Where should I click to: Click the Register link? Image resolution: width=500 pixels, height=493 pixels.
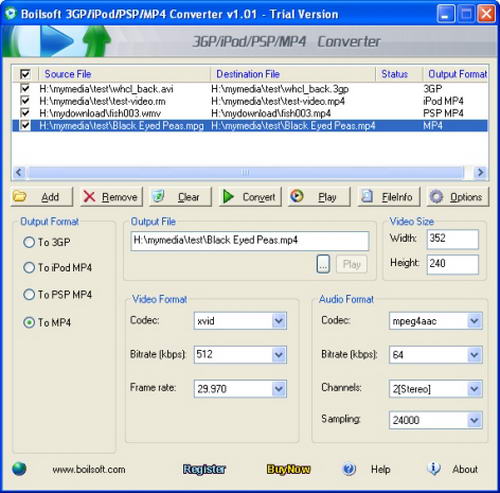click(204, 469)
